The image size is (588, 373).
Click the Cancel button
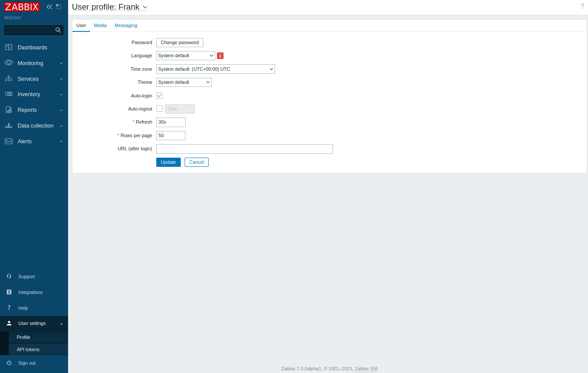click(x=196, y=162)
